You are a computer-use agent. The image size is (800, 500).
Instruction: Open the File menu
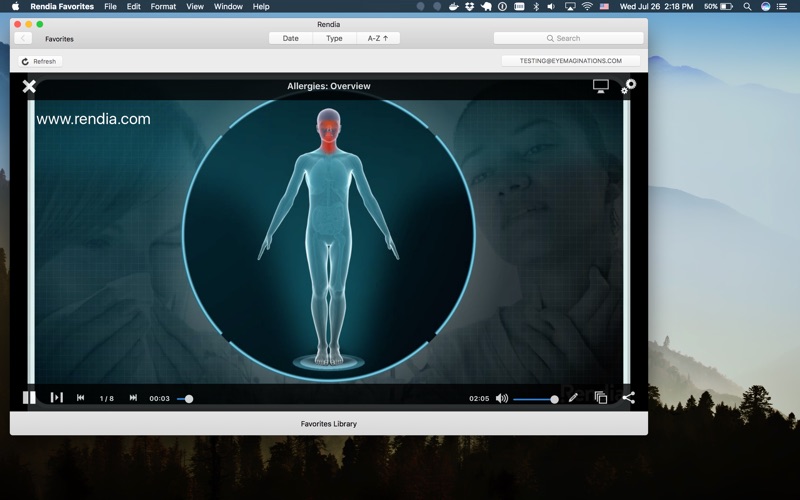tap(110, 7)
